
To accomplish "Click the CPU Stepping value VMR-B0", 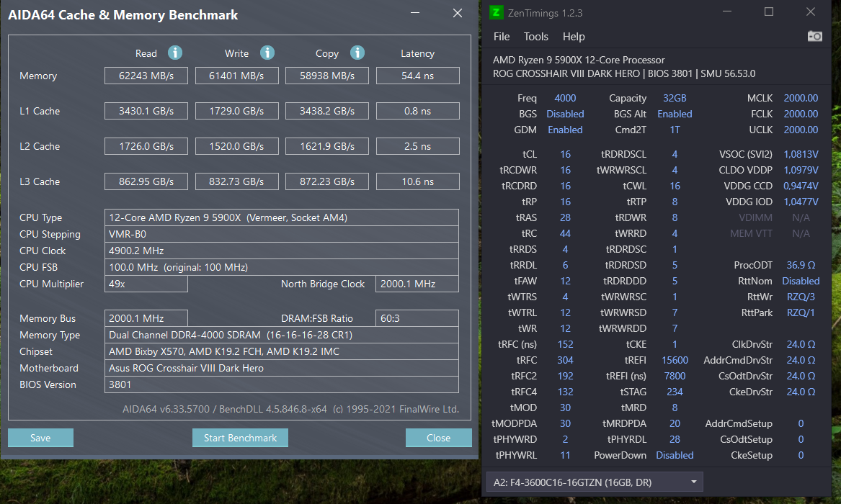I will coord(282,234).
